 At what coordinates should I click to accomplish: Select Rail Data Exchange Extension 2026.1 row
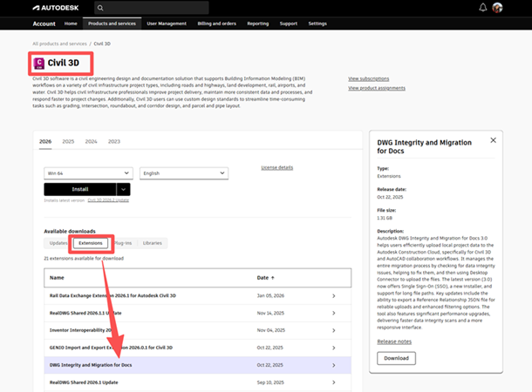pyautogui.click(x=197, y=296)
